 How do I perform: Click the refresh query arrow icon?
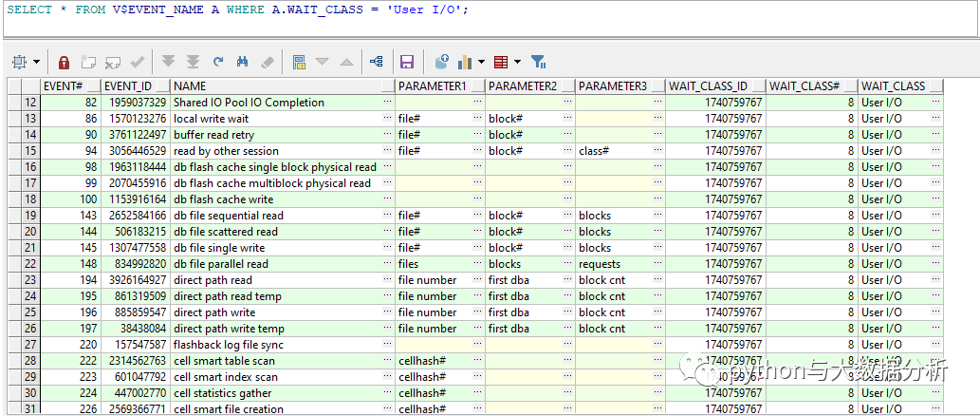point(218,62)
